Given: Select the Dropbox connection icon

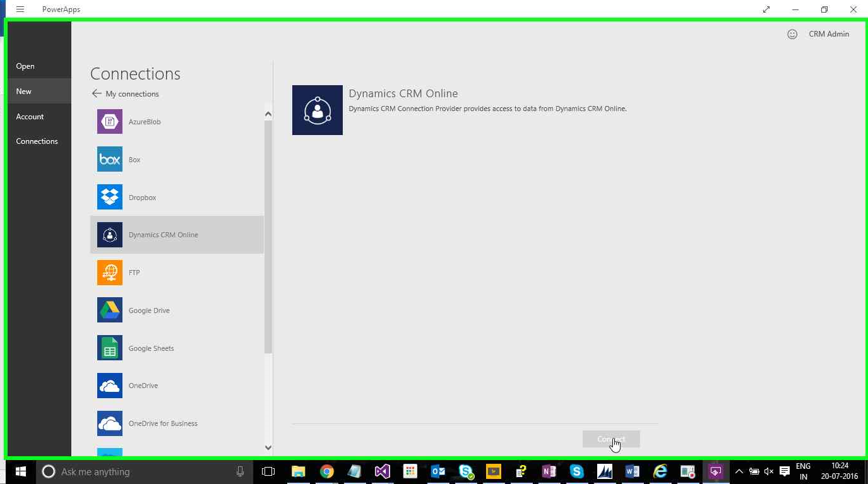Looking at the screenshot, I should click(110, 197).
